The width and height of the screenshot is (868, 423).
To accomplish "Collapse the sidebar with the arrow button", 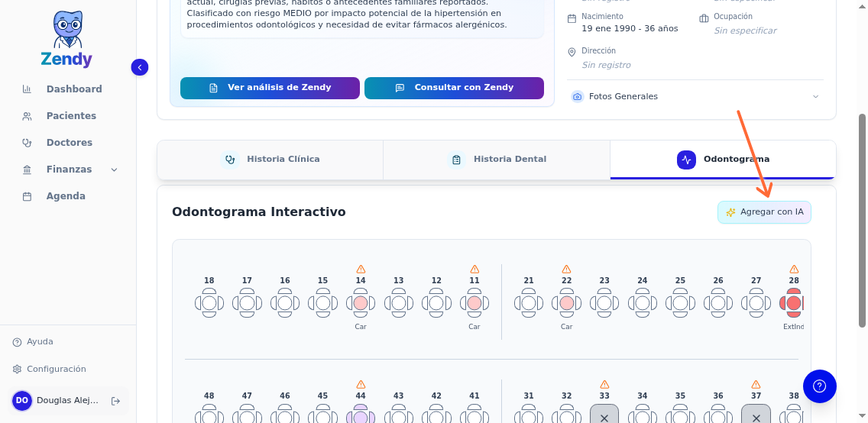I will [139, 67].
